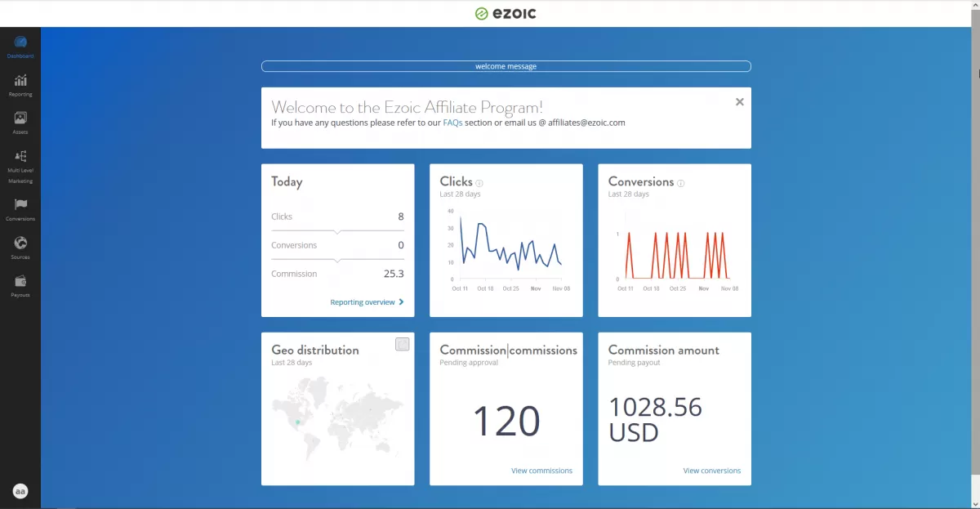Open the Assets image icon
The width and height of the screenshot is (980, 509).
point(20,118)
